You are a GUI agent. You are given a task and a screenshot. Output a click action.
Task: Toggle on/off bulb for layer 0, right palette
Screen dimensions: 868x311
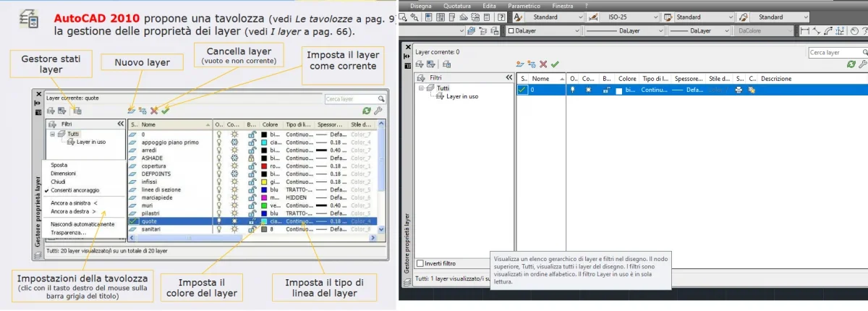[573, 90]
